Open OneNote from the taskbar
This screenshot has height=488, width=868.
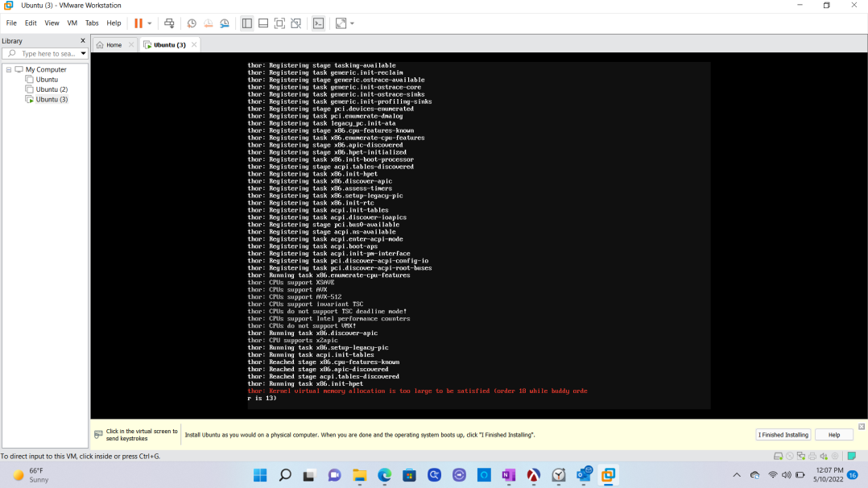click(x=509, y=475)
